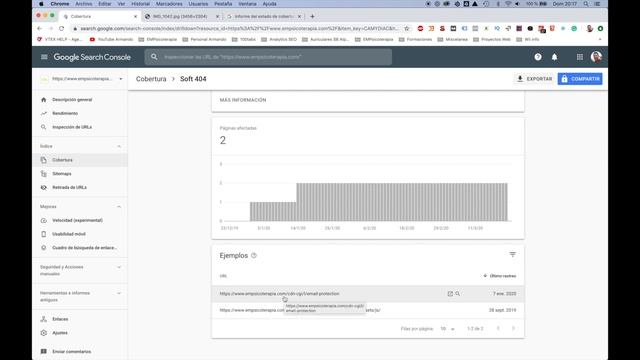Switch to the Cobertura browser tab

pyautogui.click(x=99, y=16)
